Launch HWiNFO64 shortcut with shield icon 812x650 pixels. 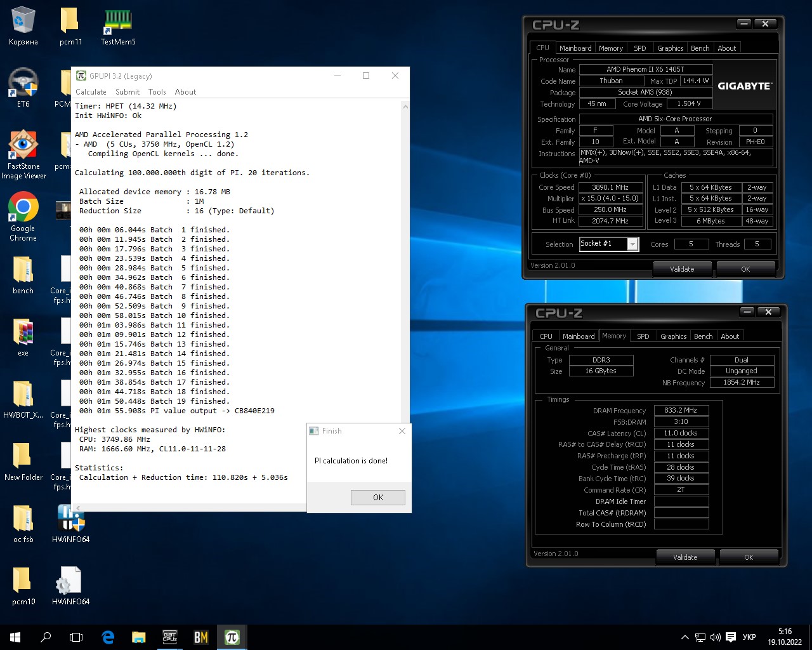coord(70,524)
